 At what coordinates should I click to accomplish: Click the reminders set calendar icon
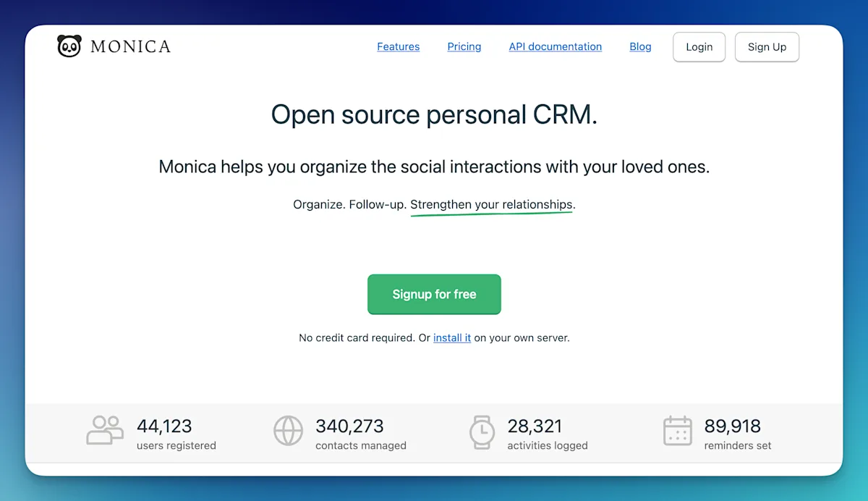point(678,430)
